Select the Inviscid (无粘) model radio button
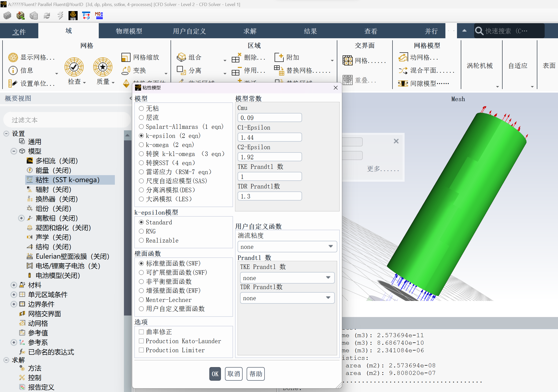 coord(141,108)
